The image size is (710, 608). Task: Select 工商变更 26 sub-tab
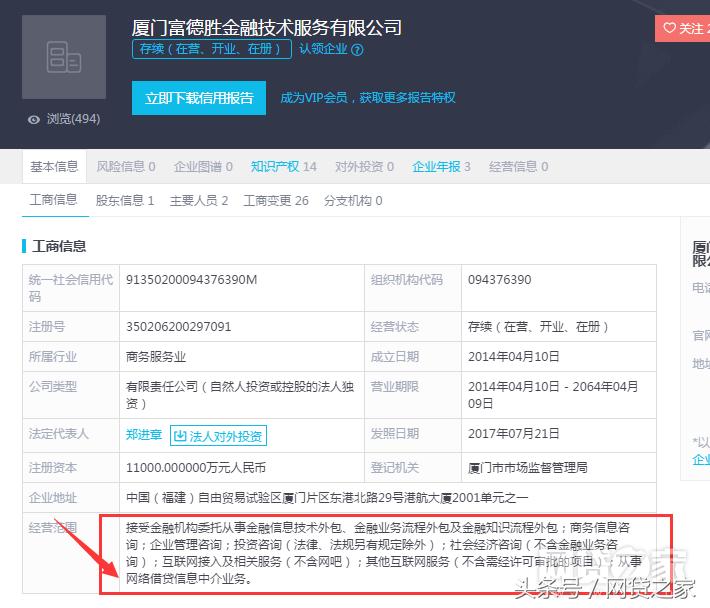[276, 200]
